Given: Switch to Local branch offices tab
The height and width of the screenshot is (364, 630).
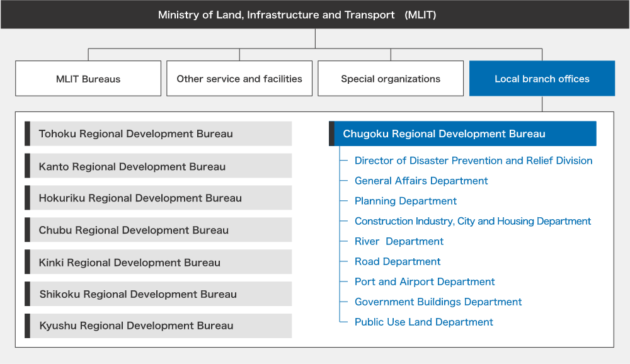Looking at the screenshot, I should pos(542,78).
